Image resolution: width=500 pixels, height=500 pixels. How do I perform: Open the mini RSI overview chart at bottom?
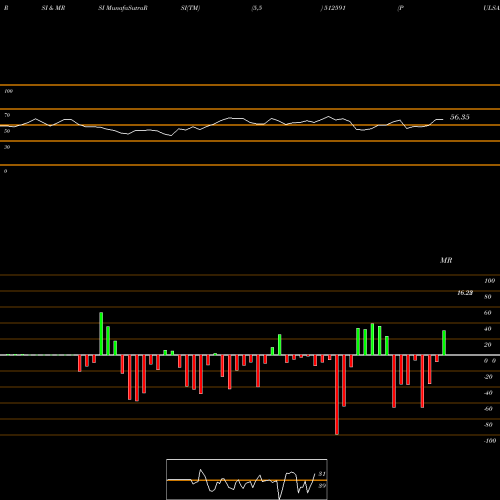(247, 479)
